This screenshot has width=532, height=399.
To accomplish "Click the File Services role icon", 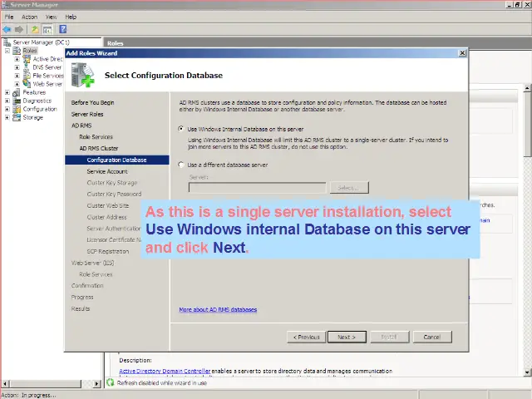I will click(x=27, y=76).
